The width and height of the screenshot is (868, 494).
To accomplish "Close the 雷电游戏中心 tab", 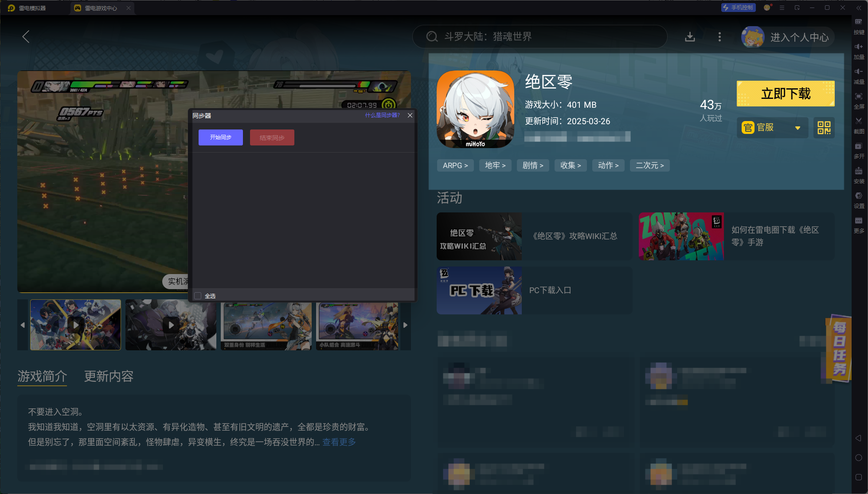I will point(129,8).
